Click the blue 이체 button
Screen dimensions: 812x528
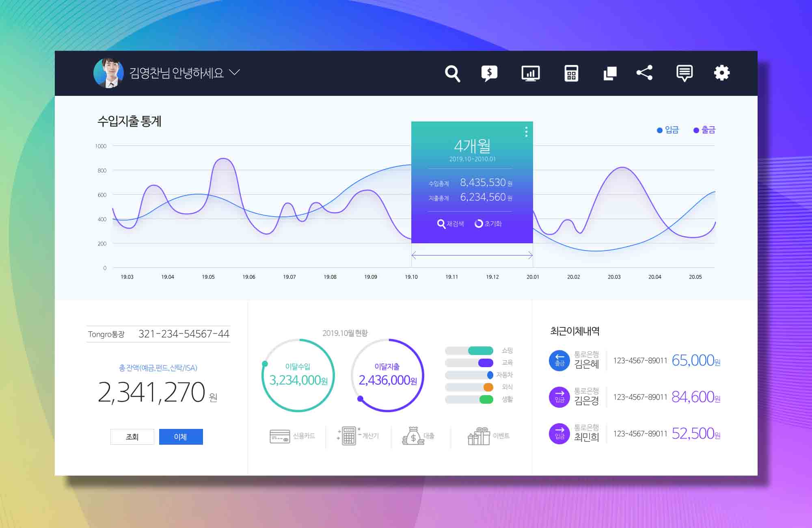point(181,437)
